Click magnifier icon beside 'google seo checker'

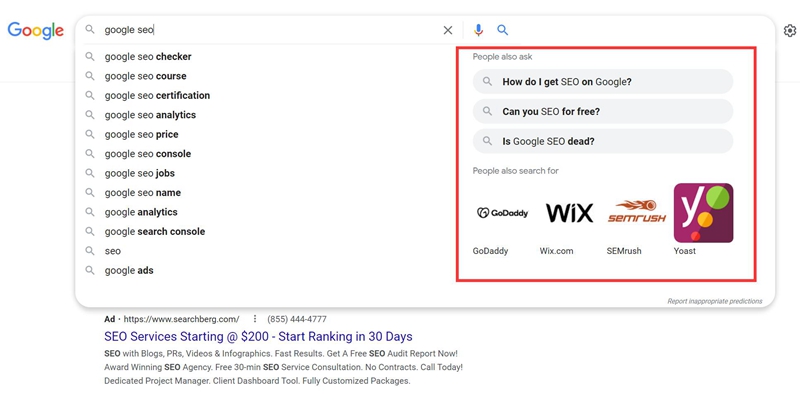pos(90,56)
